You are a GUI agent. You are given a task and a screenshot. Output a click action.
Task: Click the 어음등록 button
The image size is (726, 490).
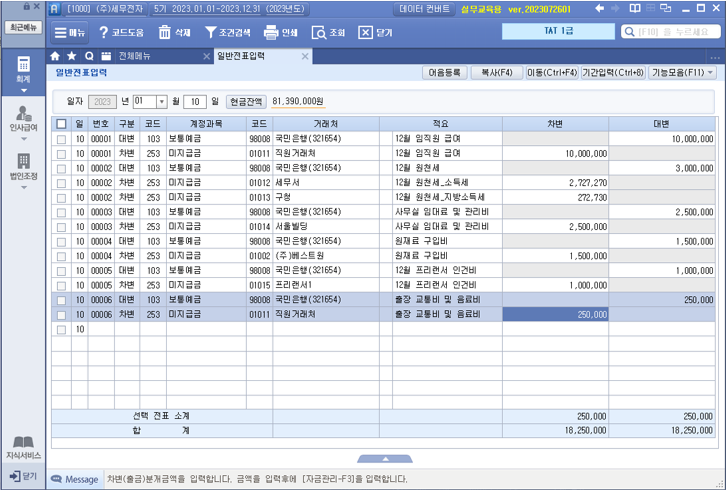pyautogui.click(x=444, y=73)
